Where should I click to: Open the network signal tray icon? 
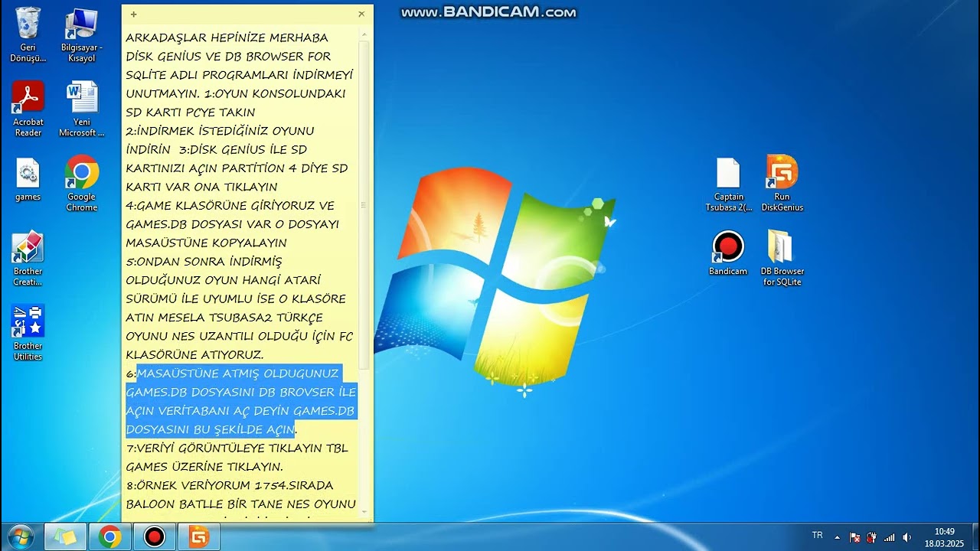point(889,537)
